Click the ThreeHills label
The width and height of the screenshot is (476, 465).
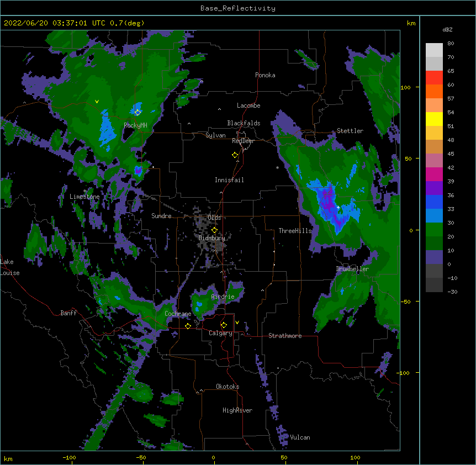click(x=295, y=231)
